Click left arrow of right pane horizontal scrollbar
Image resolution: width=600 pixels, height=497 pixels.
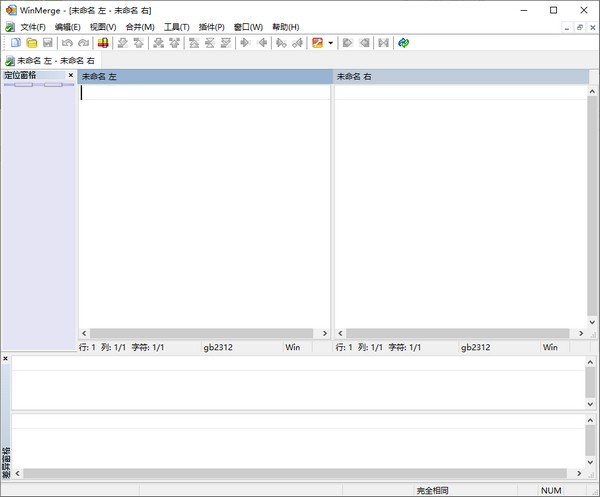point(341,333)
